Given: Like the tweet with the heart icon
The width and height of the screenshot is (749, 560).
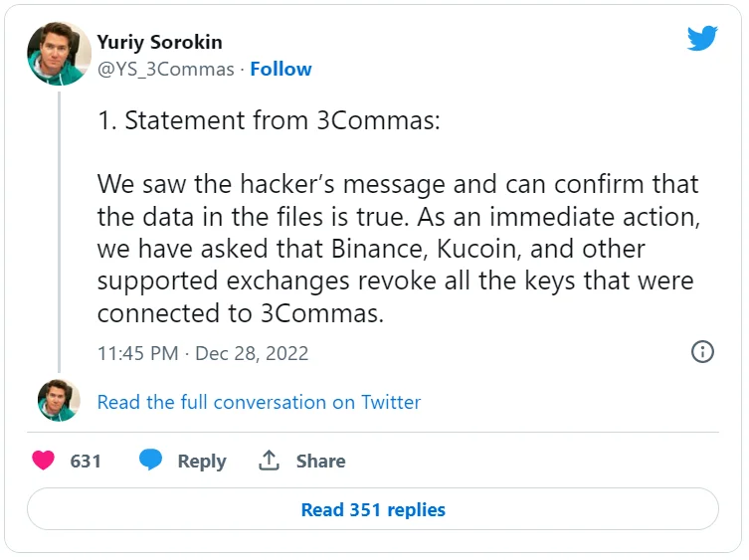Looking at the screenshot, I should [x=43, y=461].
